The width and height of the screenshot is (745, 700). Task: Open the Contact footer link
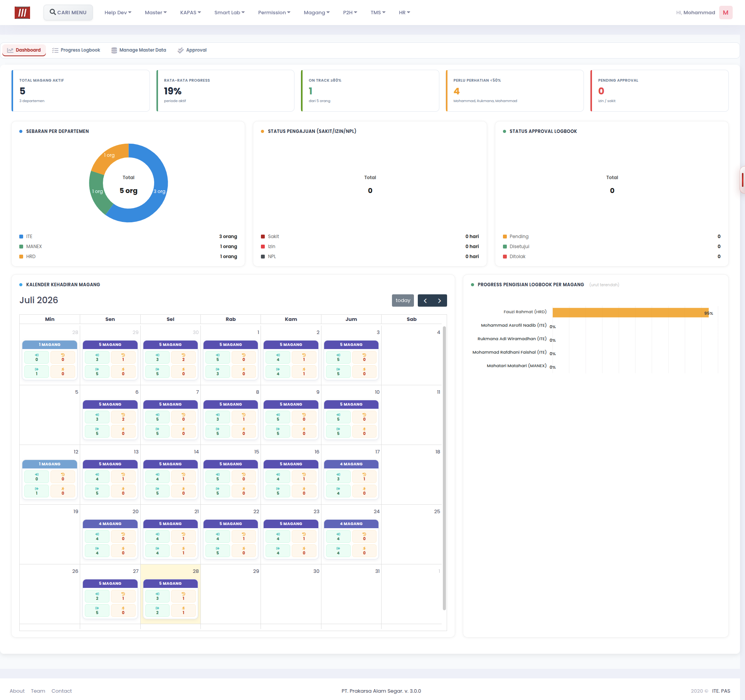(62, 691)
